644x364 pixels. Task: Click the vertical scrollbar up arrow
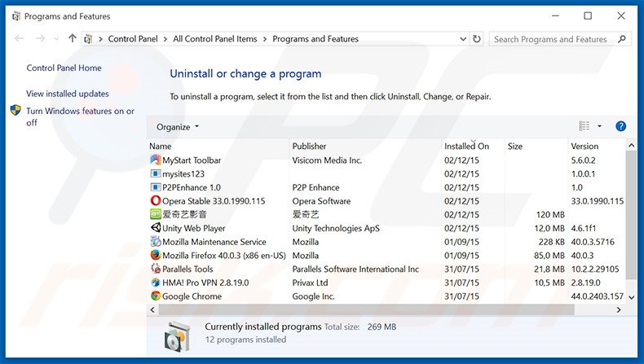631,145
